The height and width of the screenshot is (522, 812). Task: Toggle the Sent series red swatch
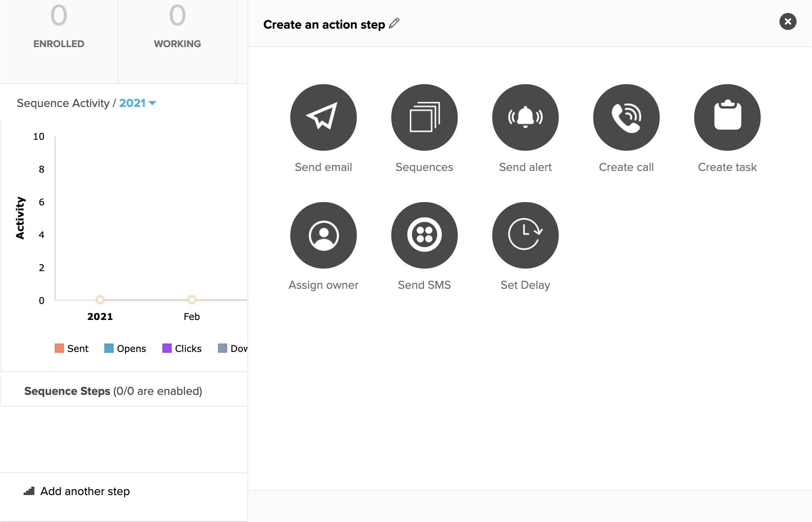pos(59,348)
